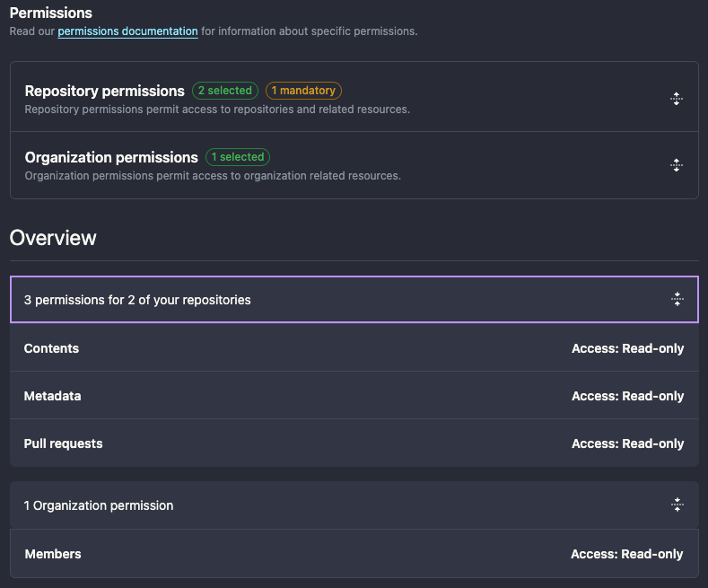Open the Organization permissions heading
The image size is (708, 588).
(x=111, y=157)
